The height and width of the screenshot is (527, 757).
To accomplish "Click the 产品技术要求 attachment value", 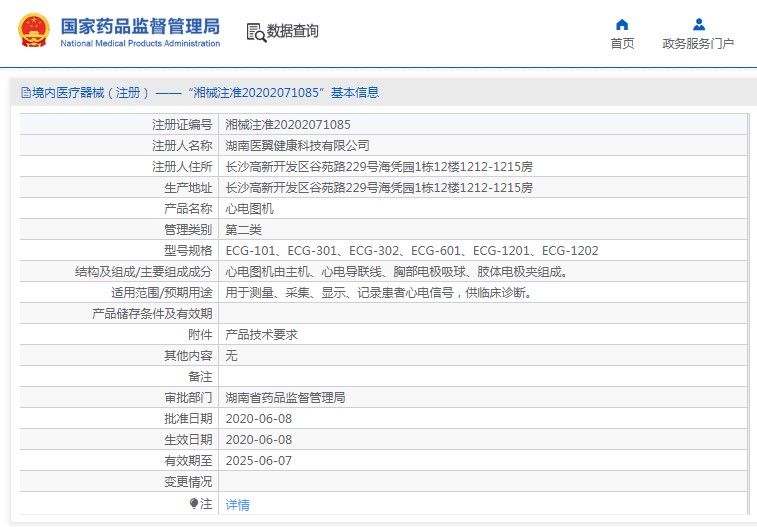I will pos(261,335).
